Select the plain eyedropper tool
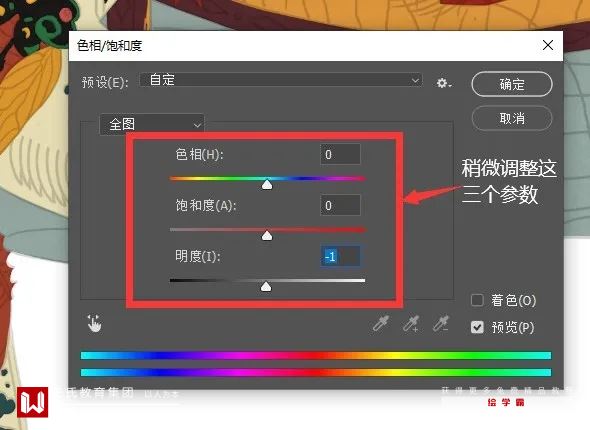The image size is (590, 430). pyautogui.click(x=381, y=324)
